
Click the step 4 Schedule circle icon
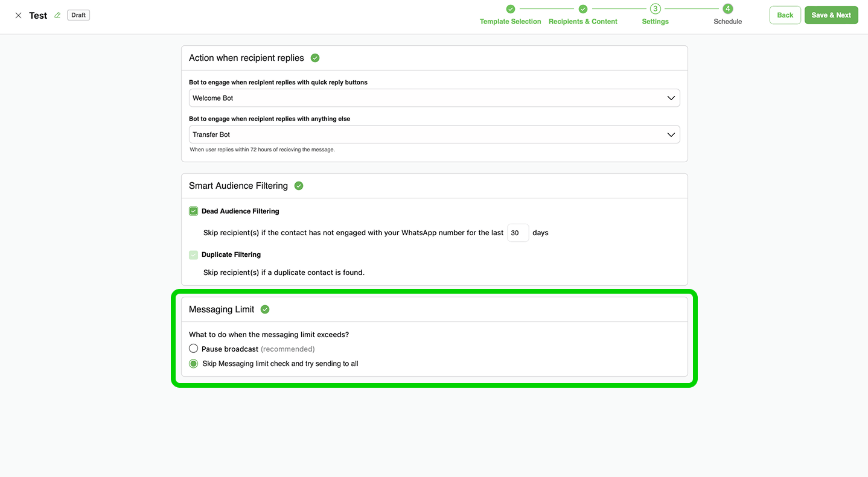[x=727, y=9]
